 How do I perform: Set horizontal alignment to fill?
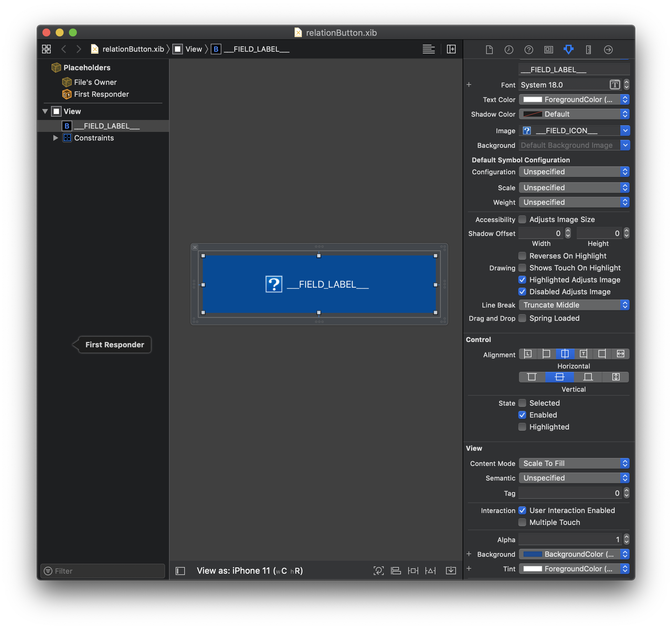click(620, 354)
